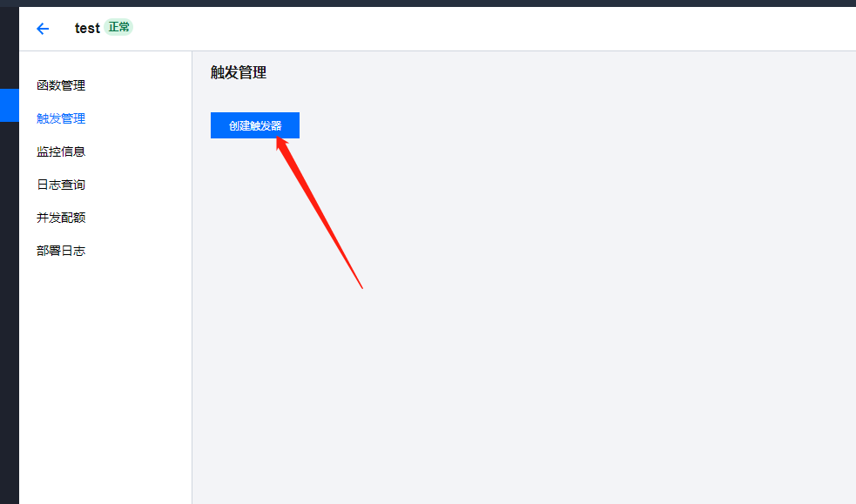Go to the 日志查询 section
This screenshot has width=856, height=504.
pos(61,185)
